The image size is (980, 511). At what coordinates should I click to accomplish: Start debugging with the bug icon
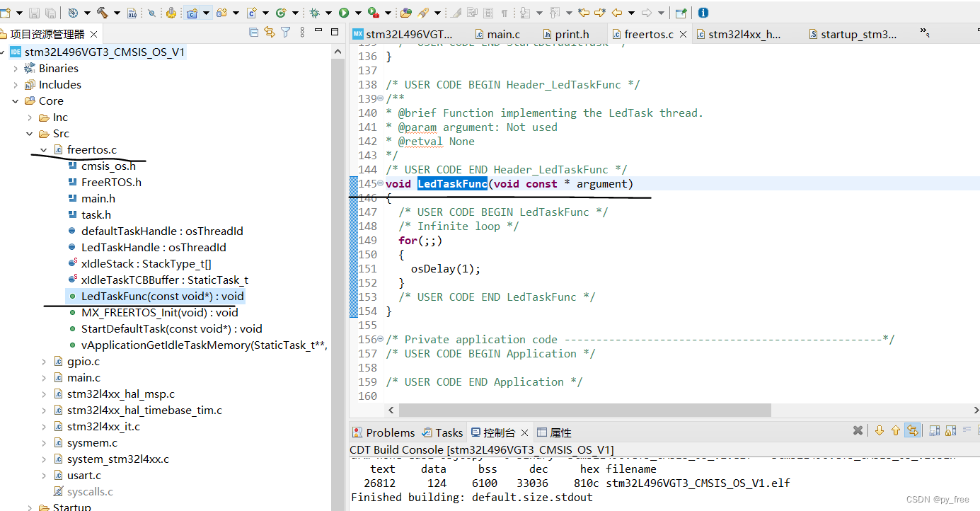tap(314, 13)
